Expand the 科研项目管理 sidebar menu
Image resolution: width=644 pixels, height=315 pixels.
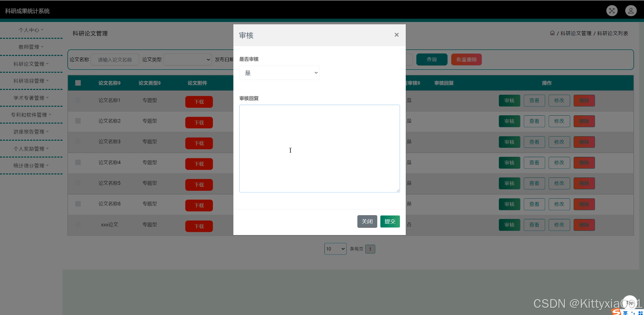point(31,81)
